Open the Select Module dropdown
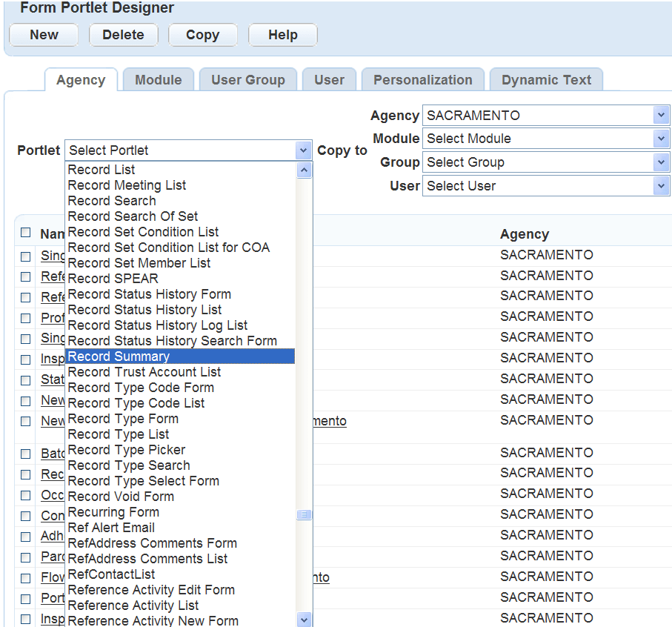 tap(661, 139)
